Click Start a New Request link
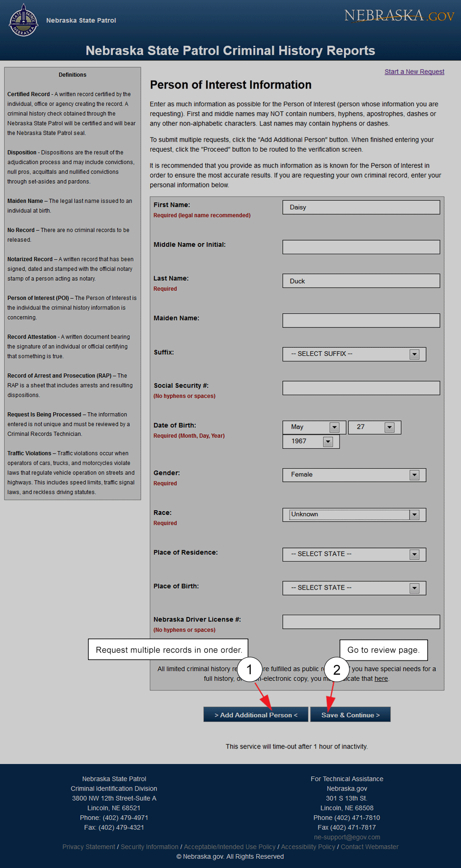Viewport: 461px width, 868px height. (414, 71)
